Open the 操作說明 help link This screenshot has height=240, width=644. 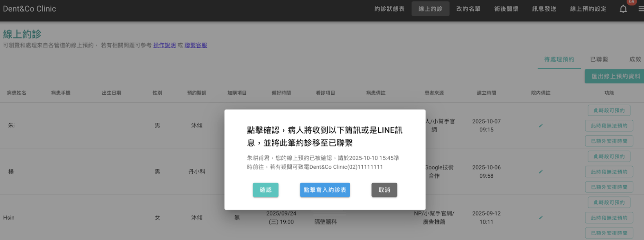(x=164, y=45)
